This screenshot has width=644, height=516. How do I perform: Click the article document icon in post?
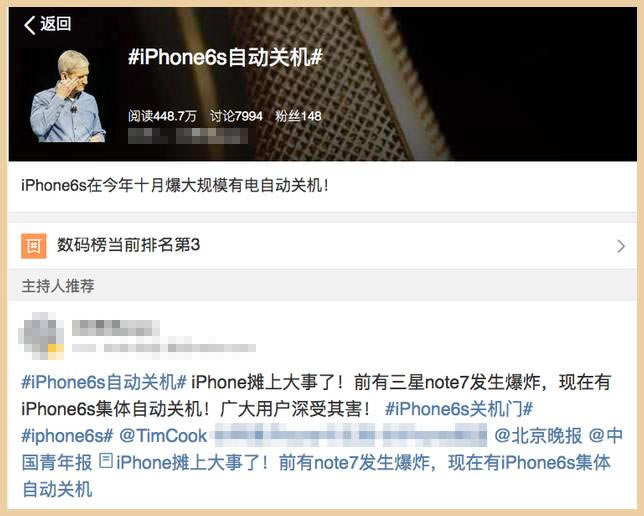click(106, 461)
